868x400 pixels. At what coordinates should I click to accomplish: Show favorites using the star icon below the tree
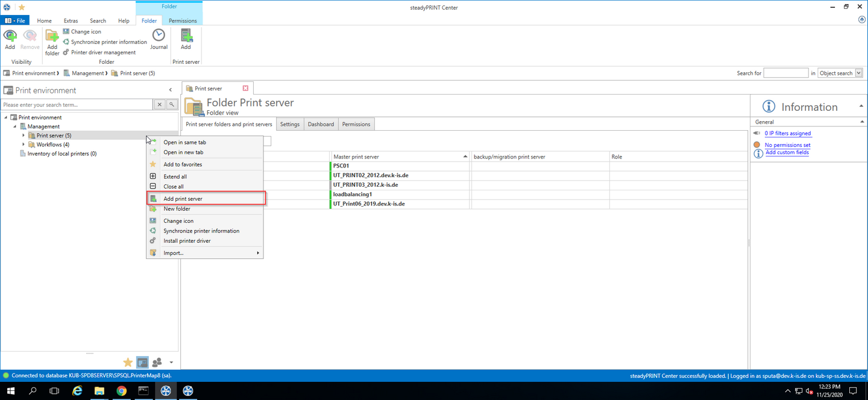(128, 362)
